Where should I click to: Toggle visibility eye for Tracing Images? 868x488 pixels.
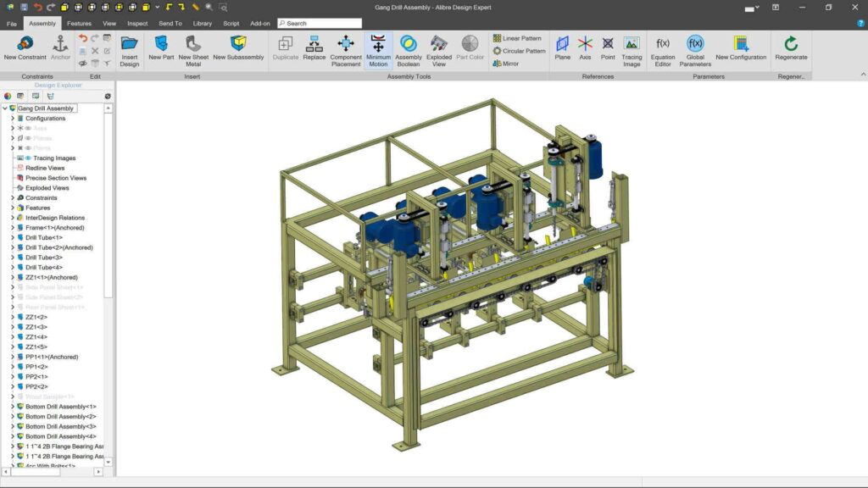point(28,158)
